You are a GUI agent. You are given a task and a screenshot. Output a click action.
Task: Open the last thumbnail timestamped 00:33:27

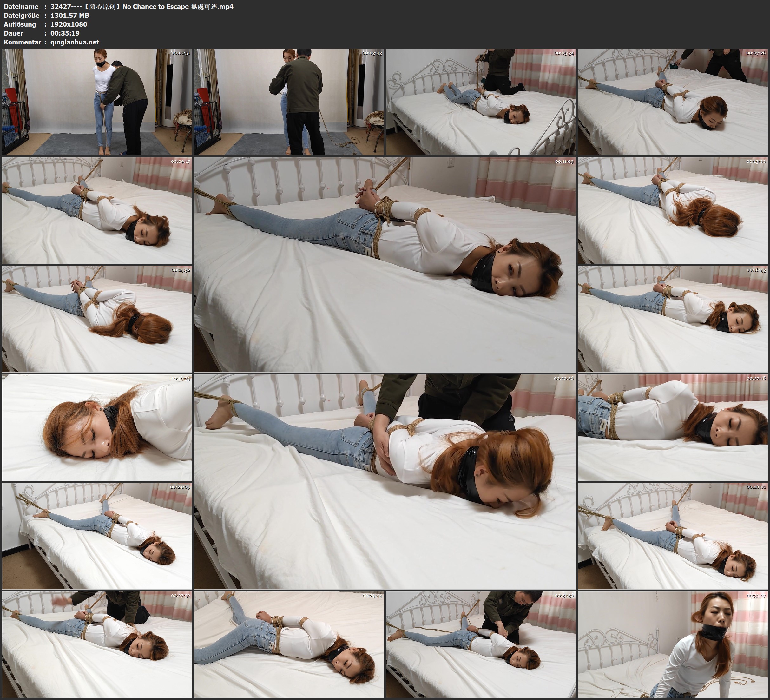pos(673,644)
